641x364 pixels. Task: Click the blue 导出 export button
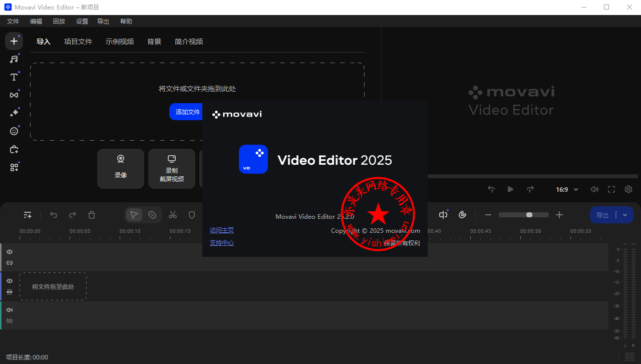point(602,215)
